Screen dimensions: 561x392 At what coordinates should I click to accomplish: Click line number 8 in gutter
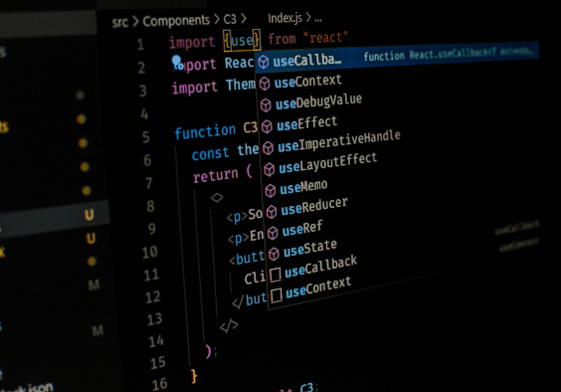click(150, 206)
